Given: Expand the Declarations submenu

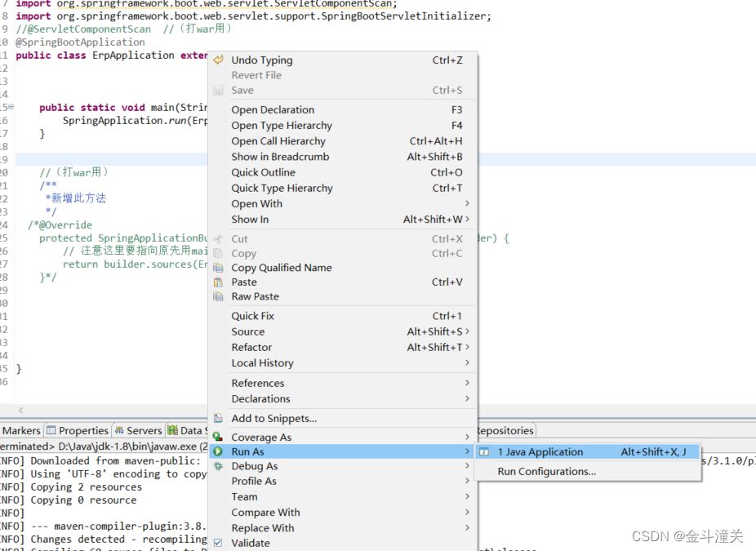Looking at the screenshot, I should tap(467, 398).
